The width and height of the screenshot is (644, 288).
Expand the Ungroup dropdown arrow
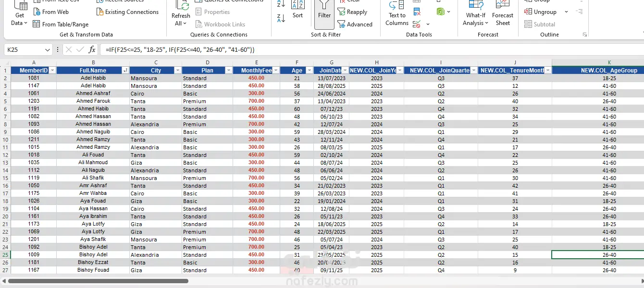[x=566, y=12]
